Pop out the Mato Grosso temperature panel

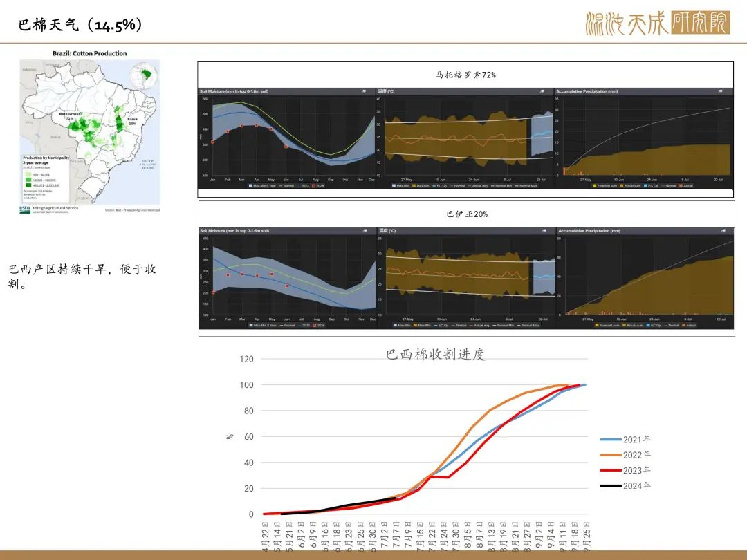coord(542,91)
